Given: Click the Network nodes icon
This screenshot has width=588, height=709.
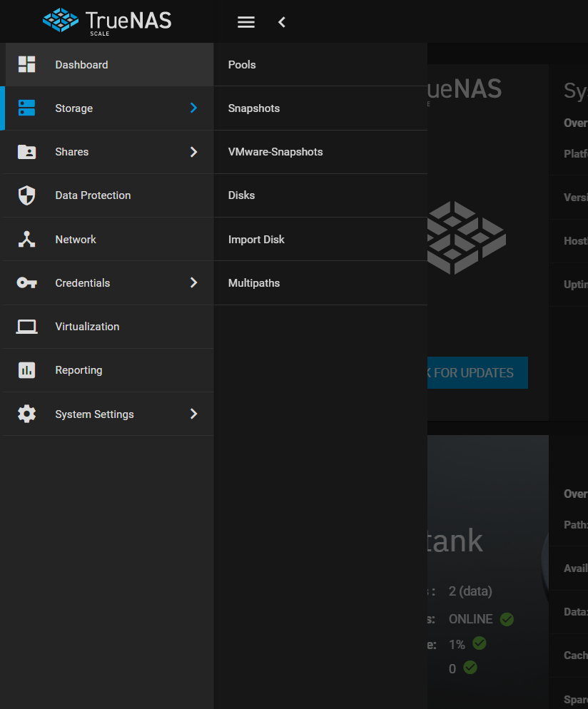Looking at the screenshot, I should (x=26, y=239).
